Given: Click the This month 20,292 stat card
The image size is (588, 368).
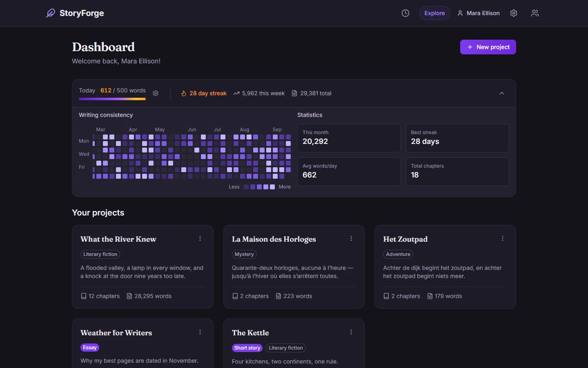Looking at the screenshot, I should [x=349, y=138].
